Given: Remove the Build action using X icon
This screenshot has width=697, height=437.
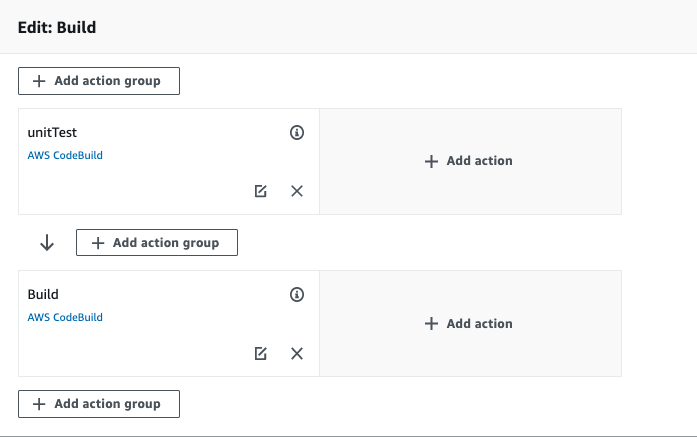Looking at the screenshot, I should (297, 353).
